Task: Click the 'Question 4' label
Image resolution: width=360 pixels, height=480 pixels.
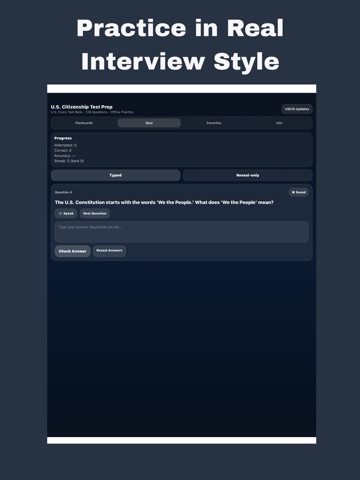Action: point(63,192)
